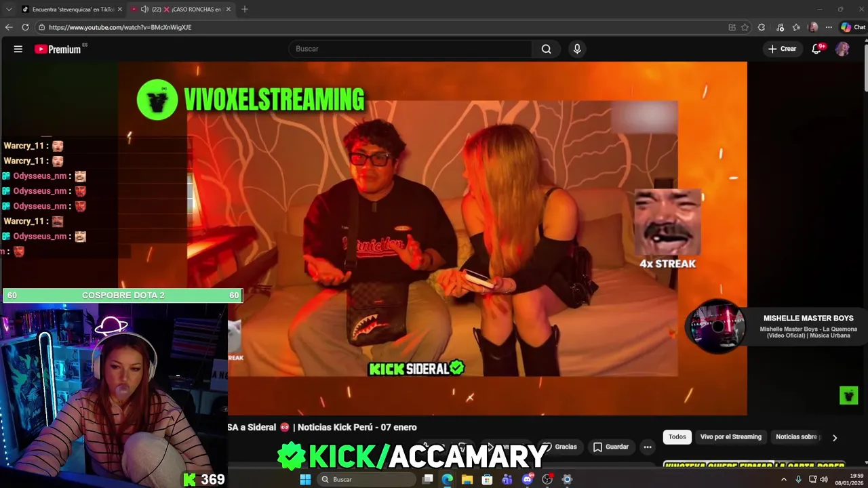The height and width of the screenshot is (488, 868).
Task: Focus the YouTube Buscar search field
Action: (411, 49)
